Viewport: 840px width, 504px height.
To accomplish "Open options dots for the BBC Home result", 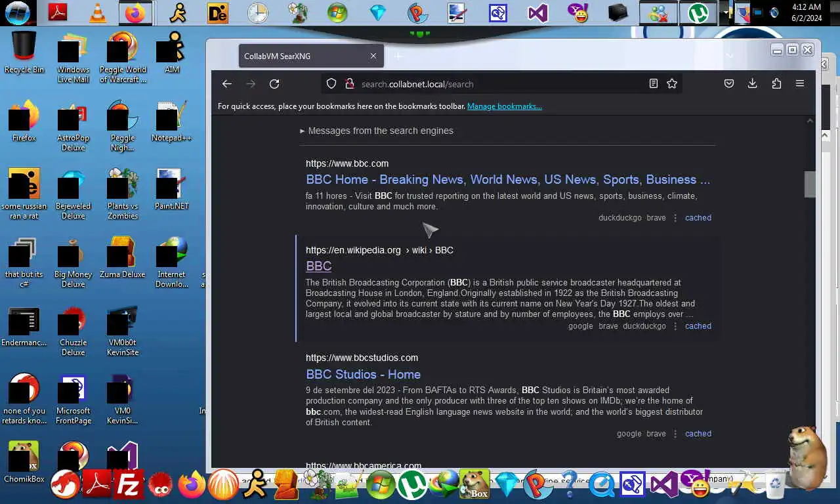I will tap(675, 218).
